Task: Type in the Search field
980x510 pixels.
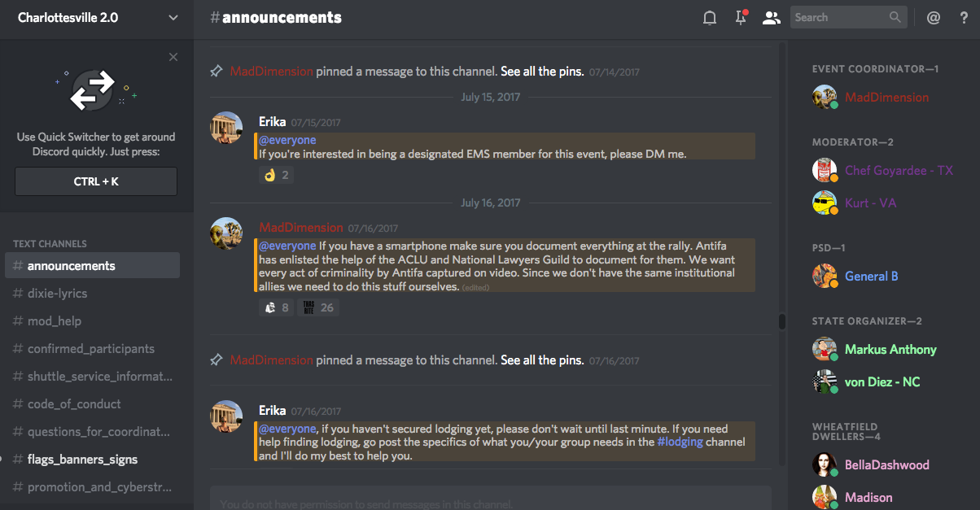Action: click(x=838, y=17)
